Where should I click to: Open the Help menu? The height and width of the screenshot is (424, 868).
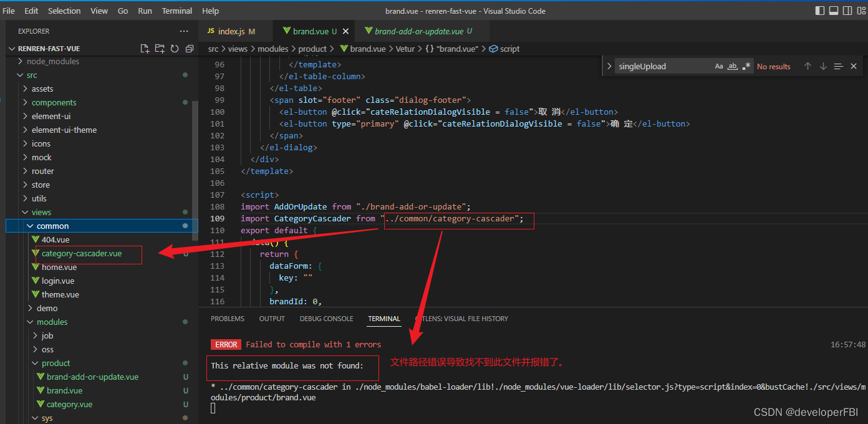coord(211,11)
